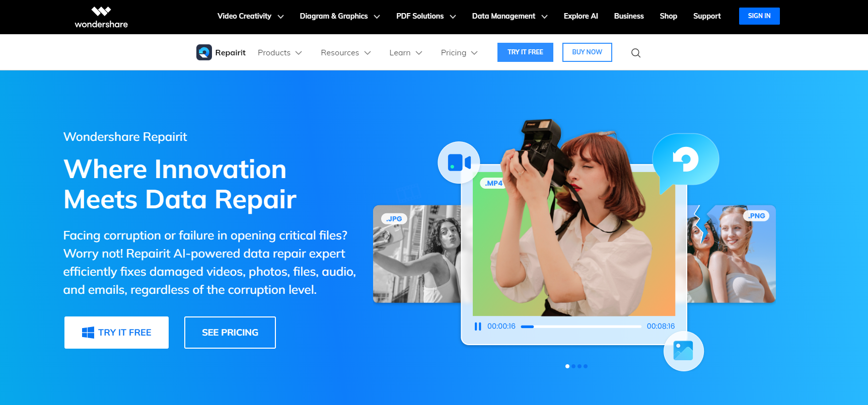The height and width of the screenshot is (405, 868).
Task: Select the second carousel dot
Action: click(x=573, y=366)
